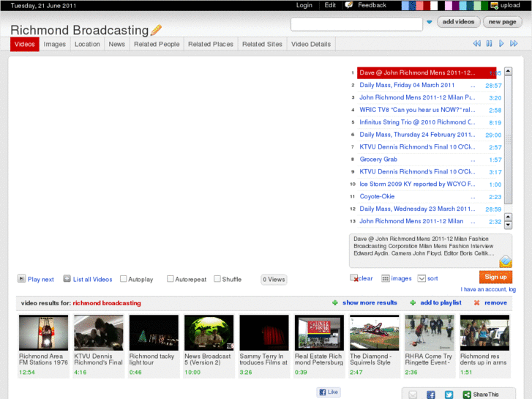This screenshot has height=399, width=532.
Task: Open the RHRA Come Try Ringette Event thumbnail
Action: pyautogui.click(x=430, y=332)
